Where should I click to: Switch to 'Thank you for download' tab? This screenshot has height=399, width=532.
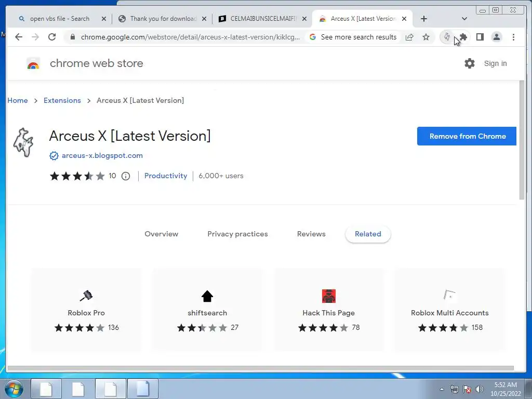[x=163, y=19]
